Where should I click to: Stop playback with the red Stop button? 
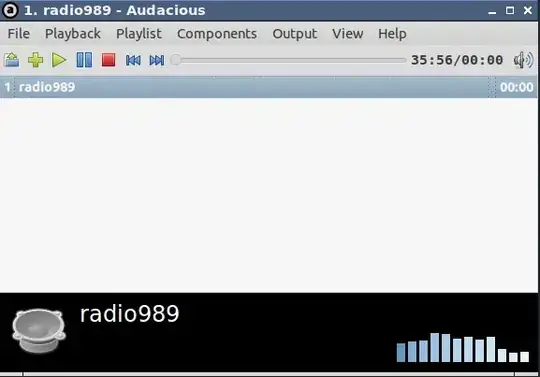pyautogui.click(x=108, y=60)
